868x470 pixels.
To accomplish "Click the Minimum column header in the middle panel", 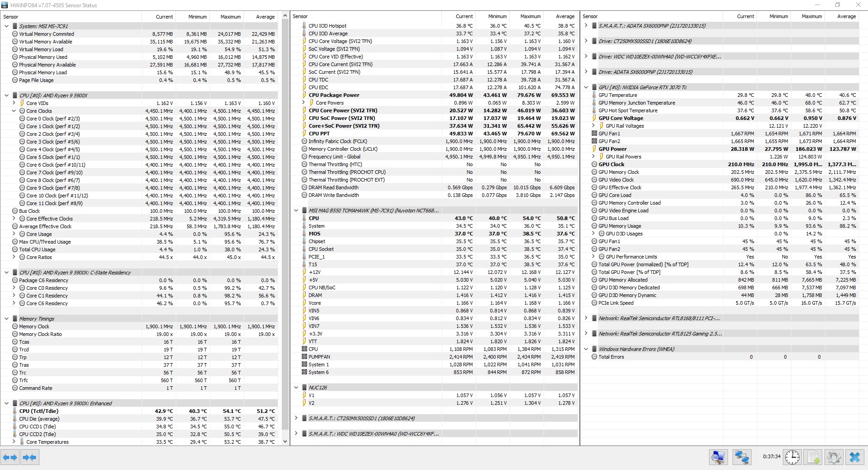I will [492, 16].
